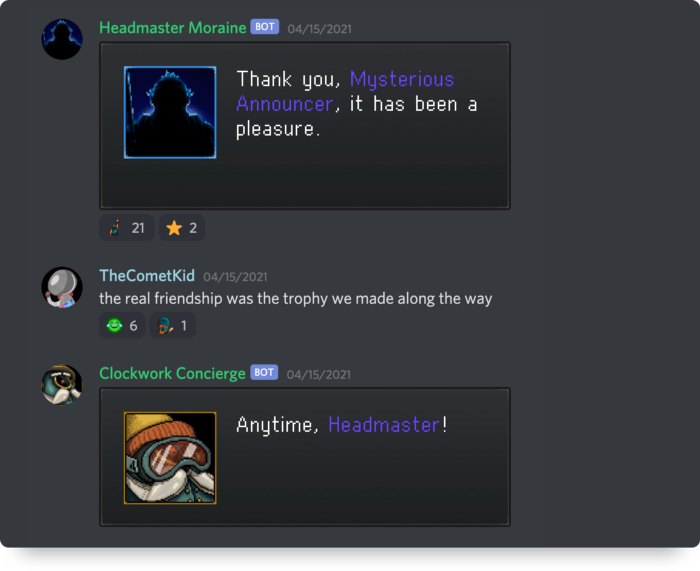Add the character emoji reaction with 1
This screenshot has height=571, width=700.
click(172, 325)
